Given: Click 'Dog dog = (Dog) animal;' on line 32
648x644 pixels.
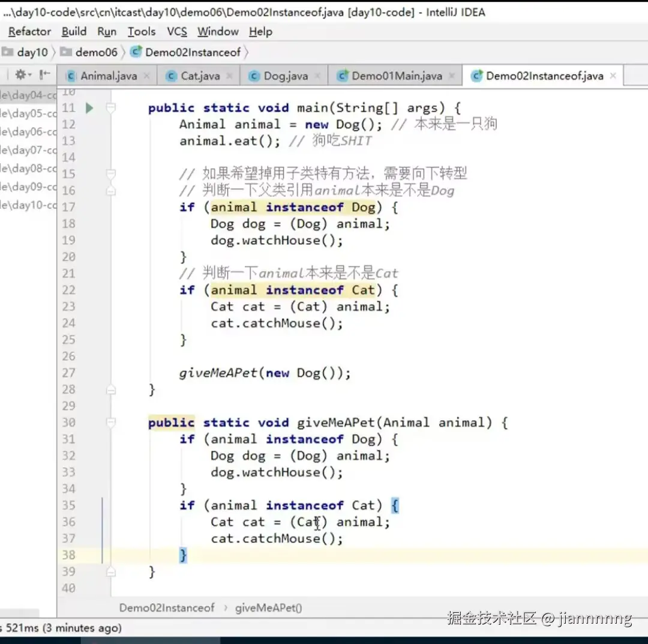Looking at the screenshot, I should click(x=300, y=456).
